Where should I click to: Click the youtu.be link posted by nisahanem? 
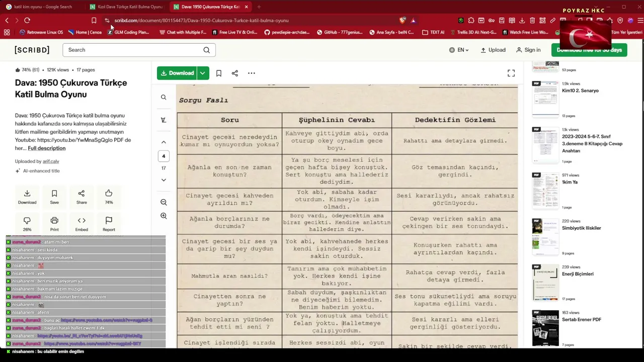point(90,336)
